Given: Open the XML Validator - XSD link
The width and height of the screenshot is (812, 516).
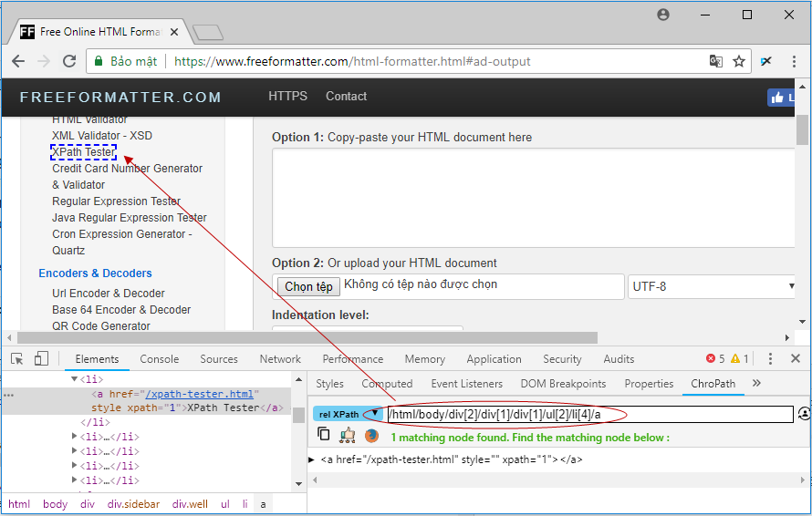Looking at the screenshot, I should pos(102,136).
